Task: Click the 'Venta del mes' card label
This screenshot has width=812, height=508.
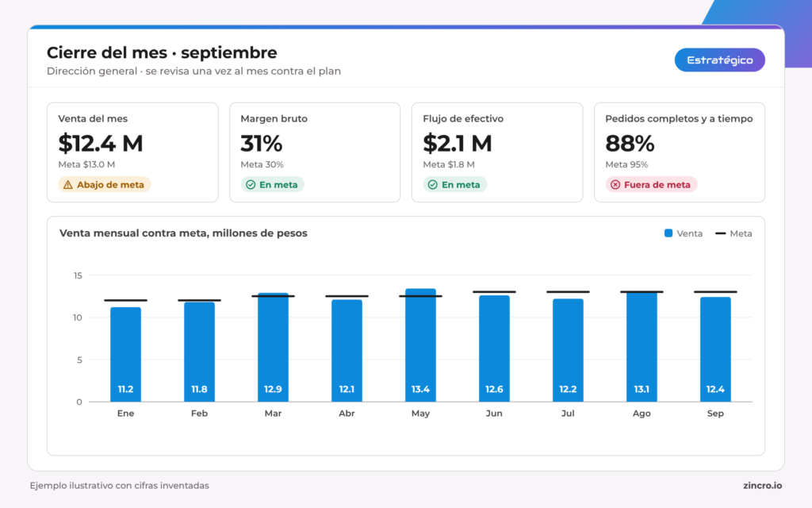Action: pos(93,119)
